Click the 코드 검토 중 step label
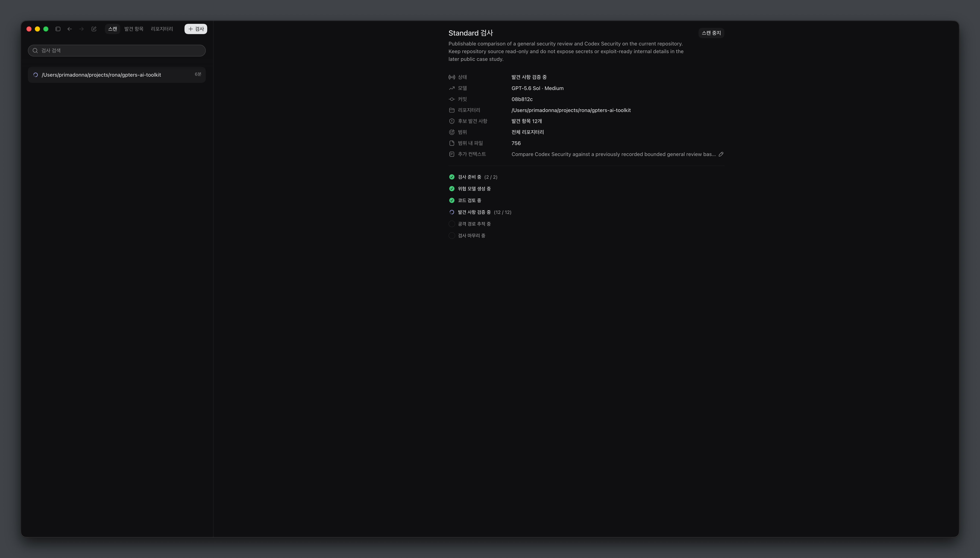The height and width of the screenshot is (558, 980). [x=469, y=200]
